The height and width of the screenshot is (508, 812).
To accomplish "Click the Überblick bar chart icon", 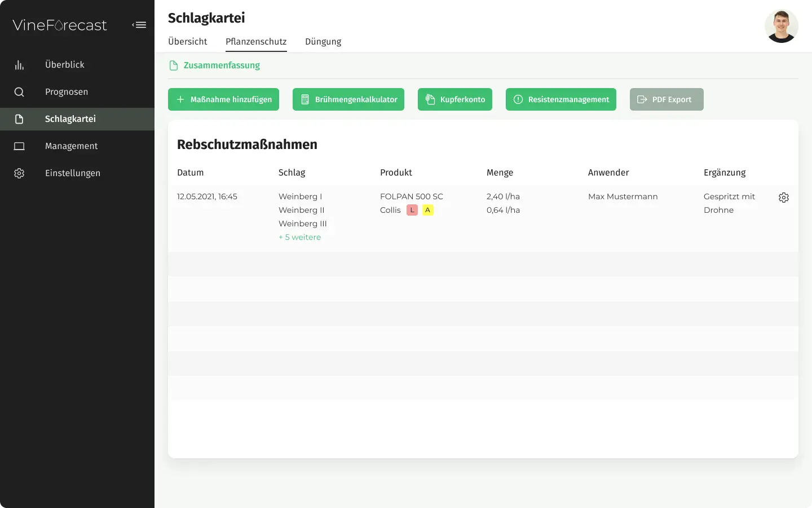I will coord(19,65).
